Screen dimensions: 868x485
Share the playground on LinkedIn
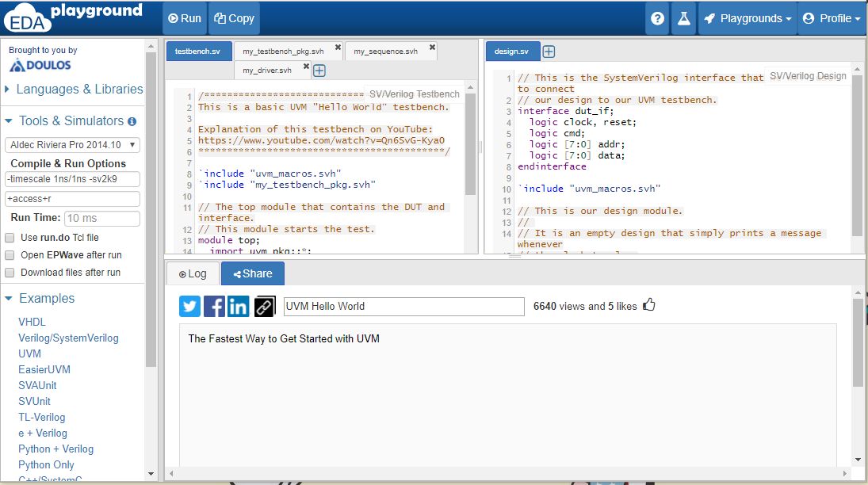coord(238,306)
